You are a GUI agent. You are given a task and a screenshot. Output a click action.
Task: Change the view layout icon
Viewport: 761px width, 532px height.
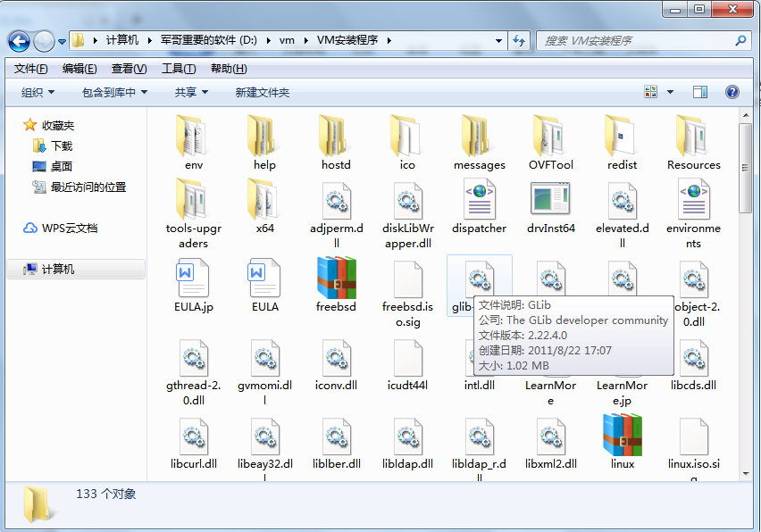651,92
